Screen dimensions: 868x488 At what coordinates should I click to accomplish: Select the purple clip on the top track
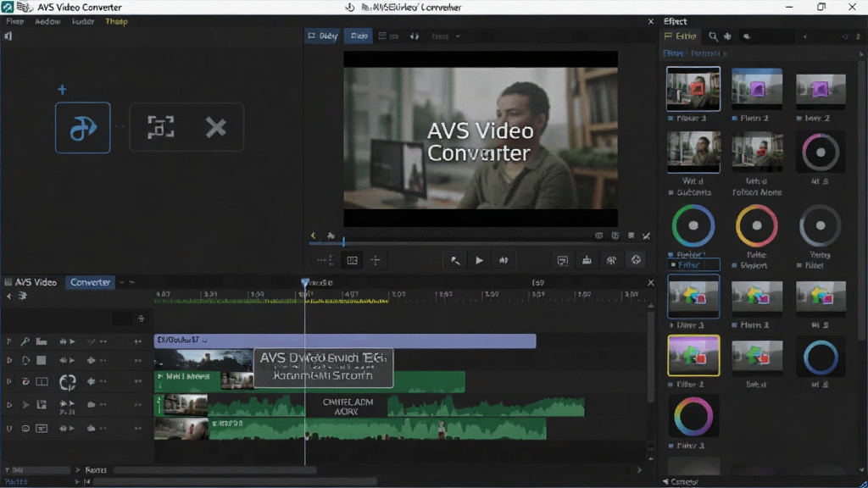click(x=345, y=341)
